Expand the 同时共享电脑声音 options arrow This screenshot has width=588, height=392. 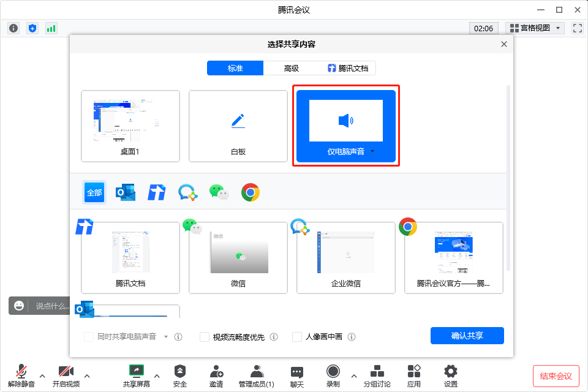(166, 337)
